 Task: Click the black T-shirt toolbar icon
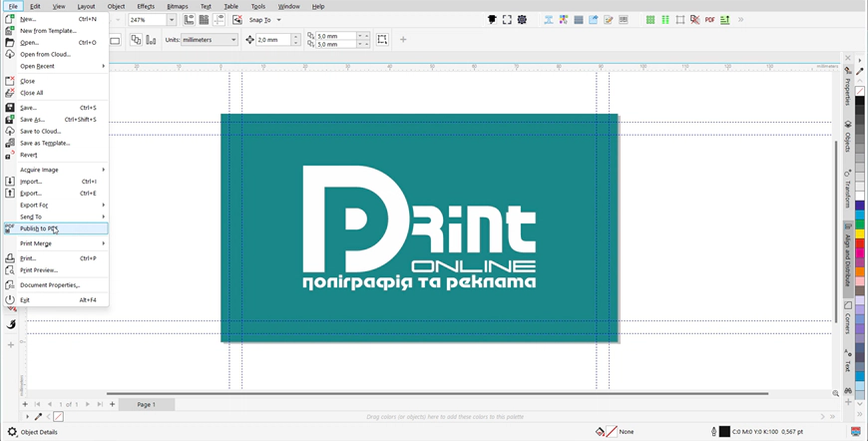[492, 20]
